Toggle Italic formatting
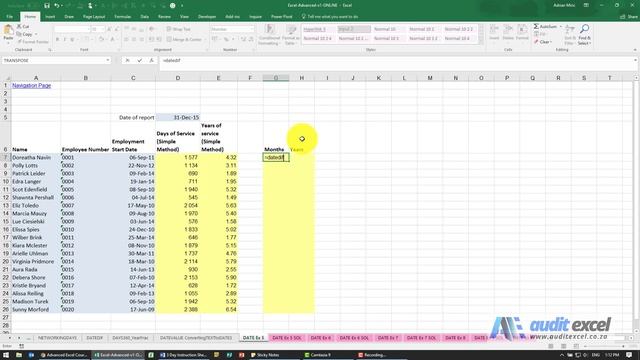This screenshot has height=360, width=640. pyautogui.click(x=65, y=40)
